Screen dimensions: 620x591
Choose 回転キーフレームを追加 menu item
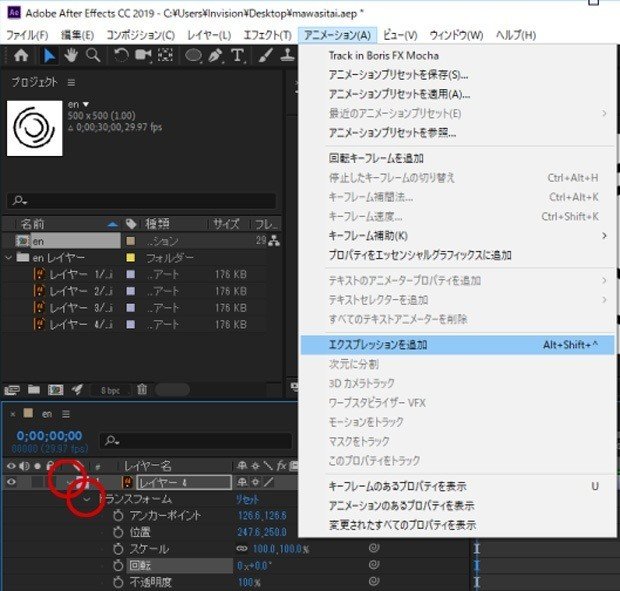coord(457,159)
